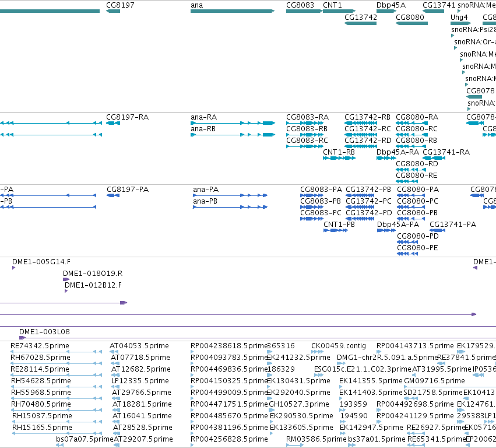Select the ana-RA transcript label
The height and width of the screenshot is (448, 496).
(204, 117)
